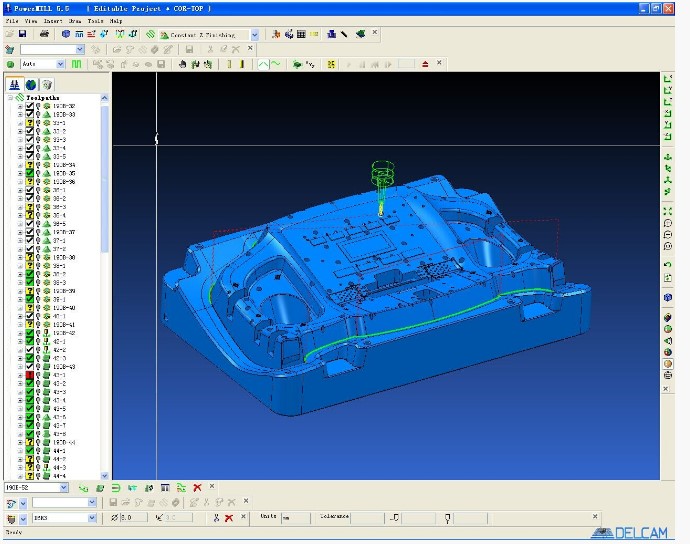
Task: Open the File menu
Action: click(12, 20)
